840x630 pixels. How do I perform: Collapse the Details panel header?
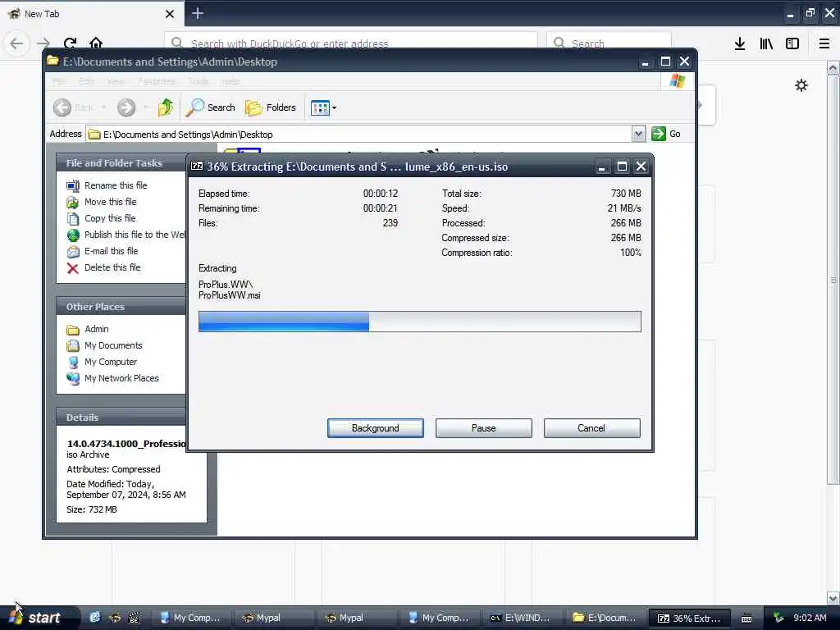[121, 417]
